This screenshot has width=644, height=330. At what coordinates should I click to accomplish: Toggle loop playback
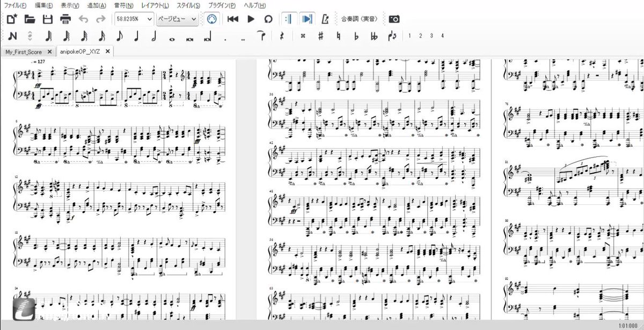click(268, 19)
